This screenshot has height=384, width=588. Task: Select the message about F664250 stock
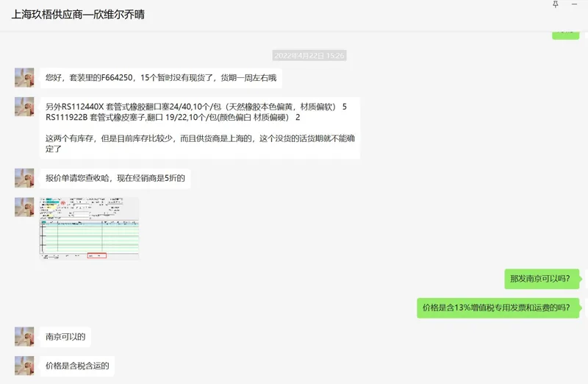click(x=161, y=78)
